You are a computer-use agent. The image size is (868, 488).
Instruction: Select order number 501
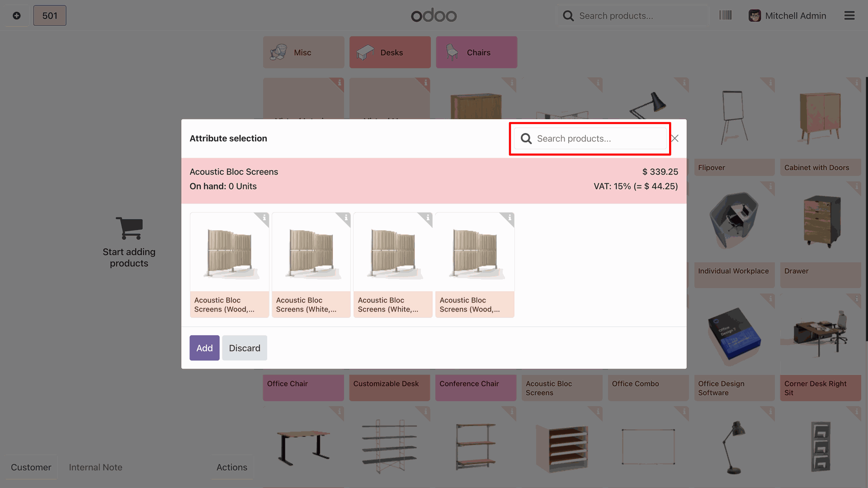(50, 16)
